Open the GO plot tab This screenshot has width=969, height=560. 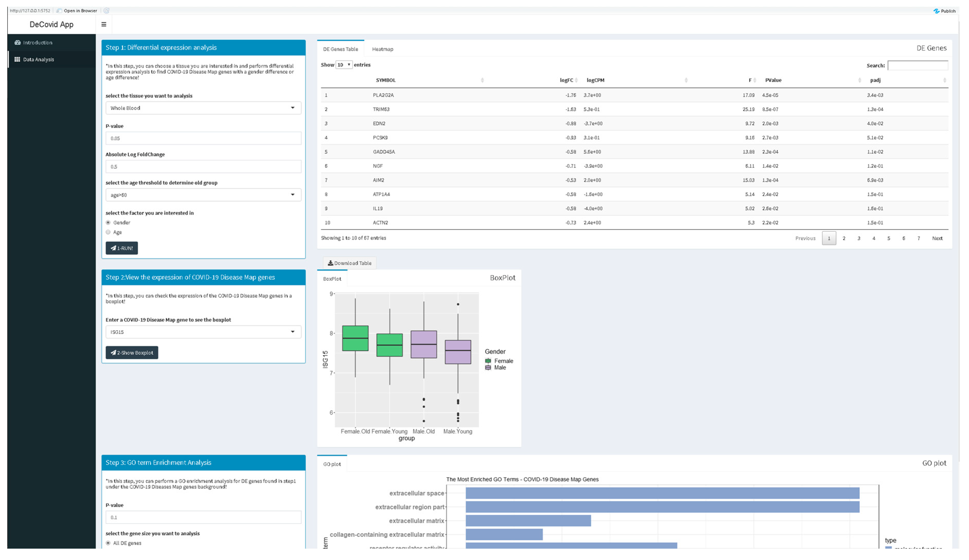[x=332, y=464]
